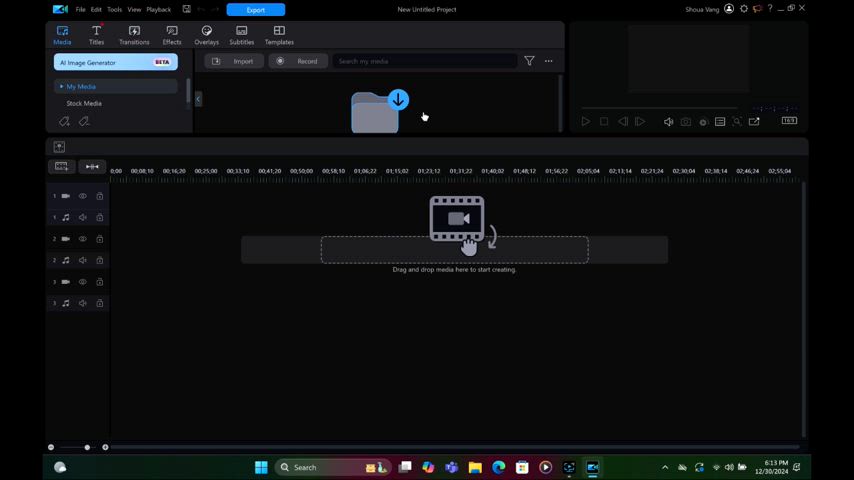
Task: Click the Import button
Action: click(x=234, y=61)
